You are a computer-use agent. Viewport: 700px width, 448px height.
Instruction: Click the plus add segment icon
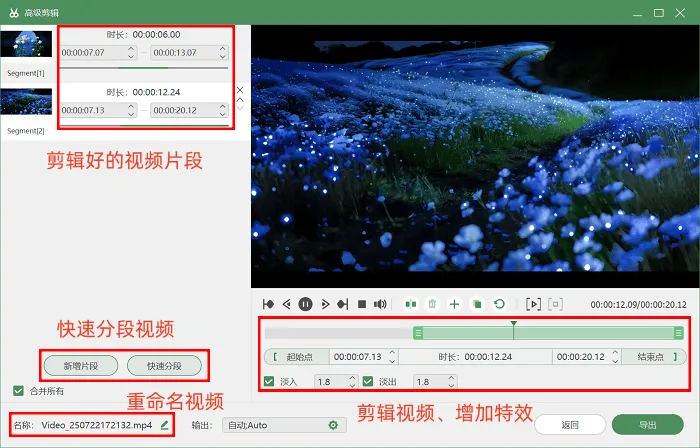[x=454, y=304]
